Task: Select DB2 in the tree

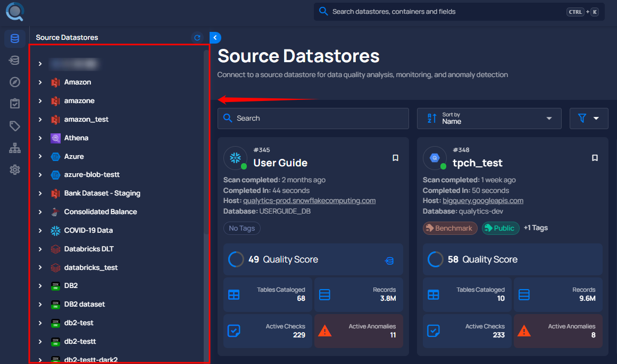Action: (71, 285)
